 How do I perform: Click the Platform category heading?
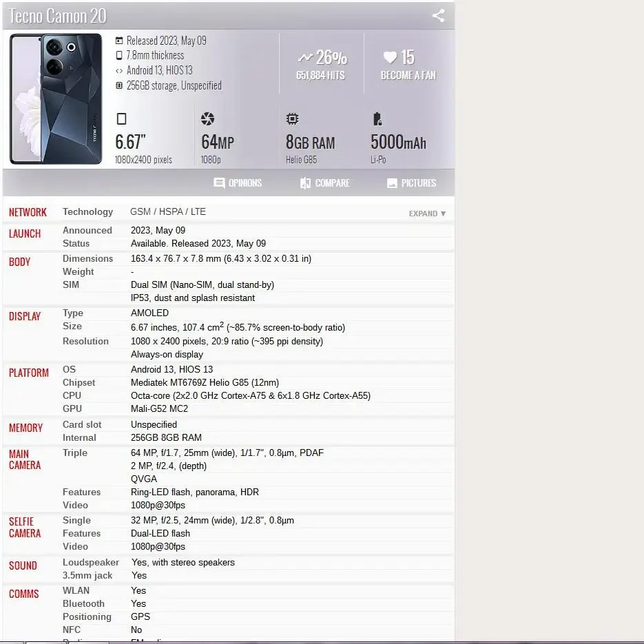(x=29, y=373)
